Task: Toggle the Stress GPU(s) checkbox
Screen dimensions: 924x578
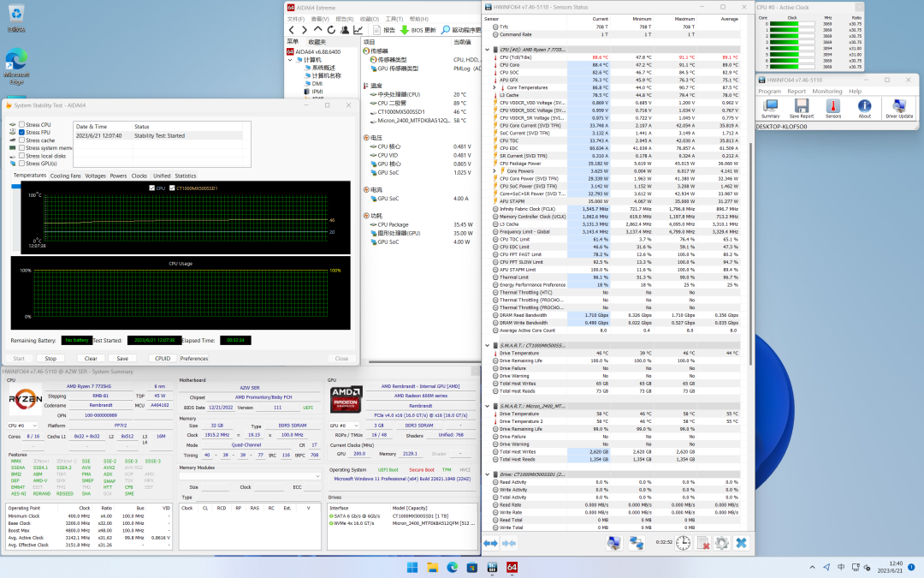Action: coord(21,163)
